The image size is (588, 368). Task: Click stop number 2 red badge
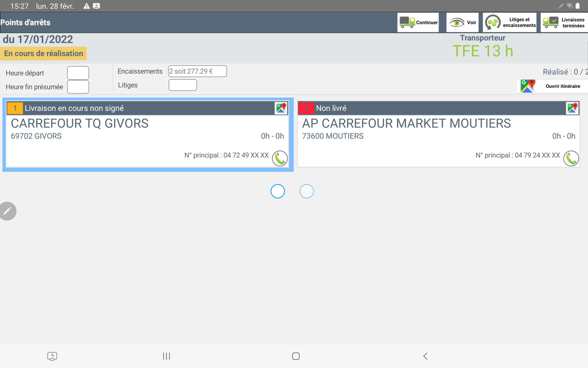click(x=306, y=108)
